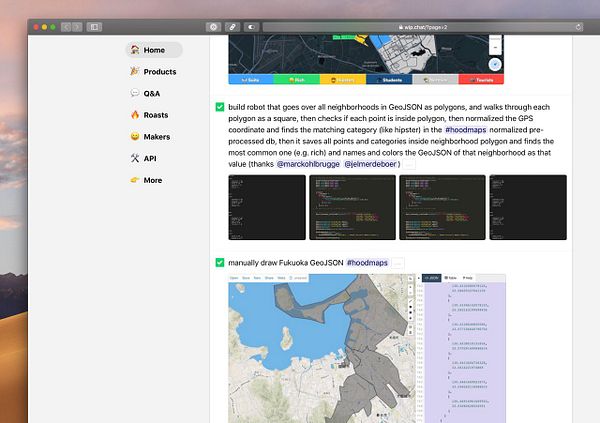Open Products in the sidebar

[x=154, y=72]
